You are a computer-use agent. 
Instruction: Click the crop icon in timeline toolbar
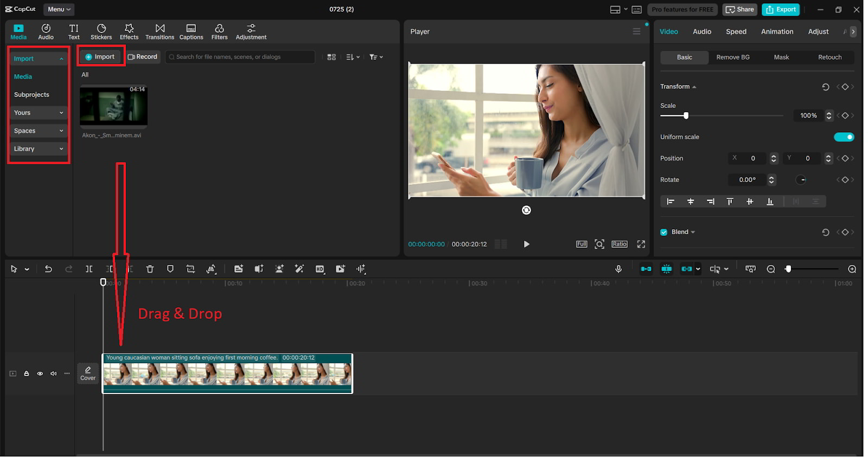[190, 269]
